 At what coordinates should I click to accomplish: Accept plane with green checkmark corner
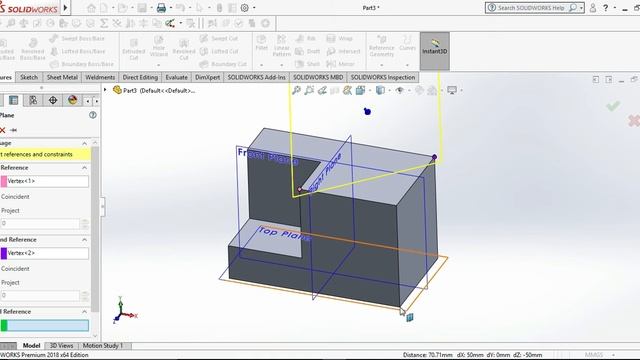point(613,107)
